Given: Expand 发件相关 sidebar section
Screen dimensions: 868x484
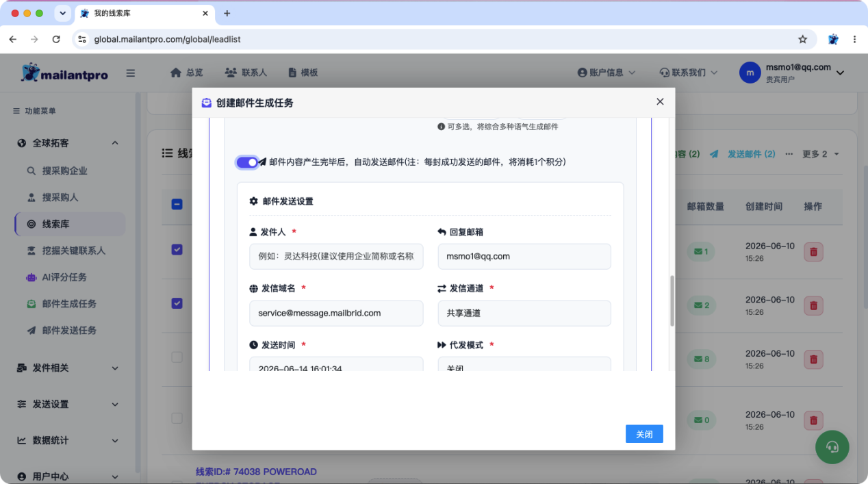Looking at the screenshot, I should coord(68,368).
